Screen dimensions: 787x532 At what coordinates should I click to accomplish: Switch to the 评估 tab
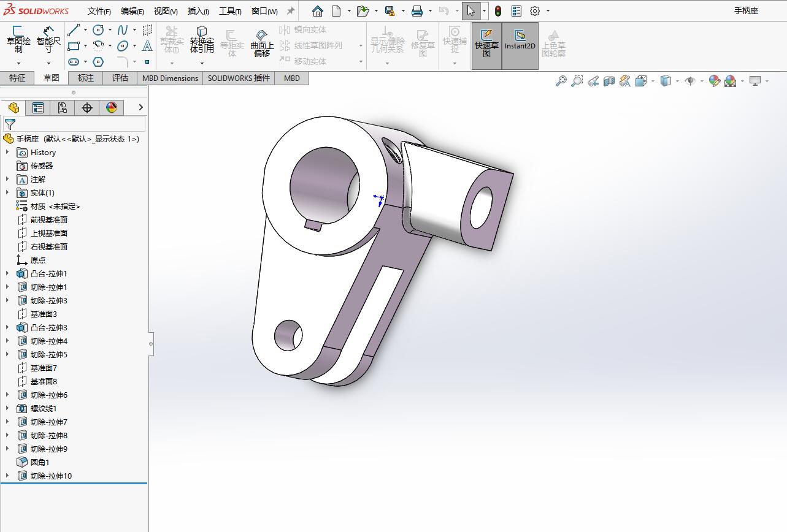(120, 78)
